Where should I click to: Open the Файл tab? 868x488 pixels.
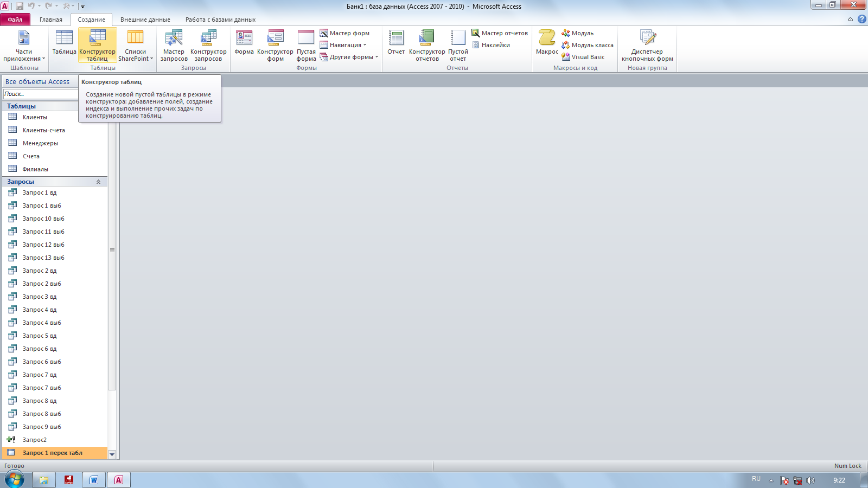[x=15, y=20]
